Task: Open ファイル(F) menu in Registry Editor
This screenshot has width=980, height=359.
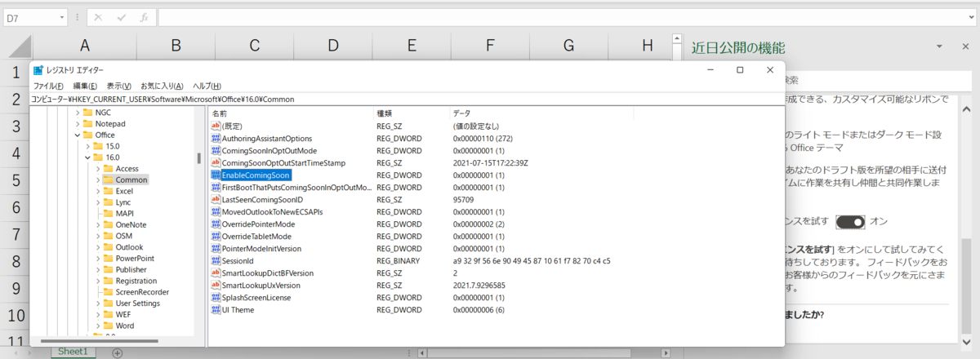Action: (x=48, y=86)
